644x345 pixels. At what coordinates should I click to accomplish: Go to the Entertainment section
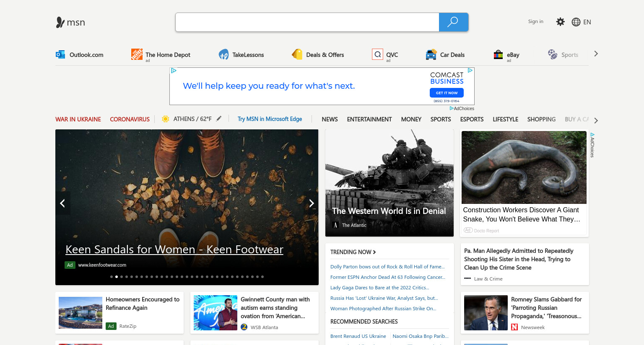[x=369, y=119]
